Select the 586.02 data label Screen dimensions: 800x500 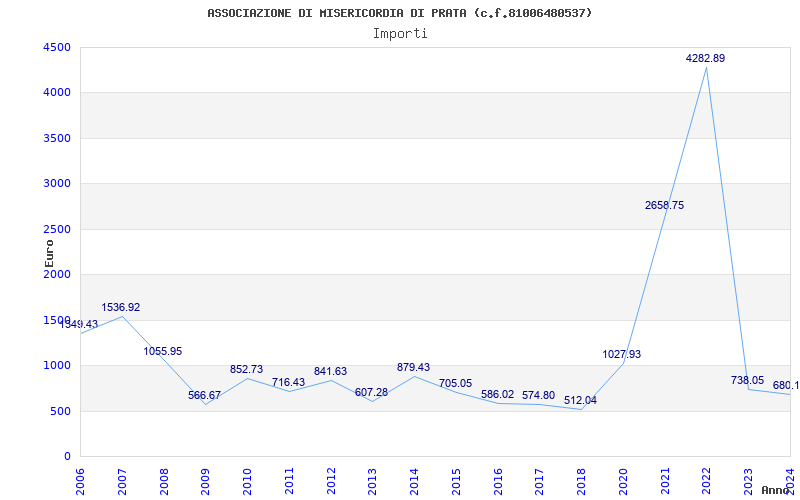497,394
